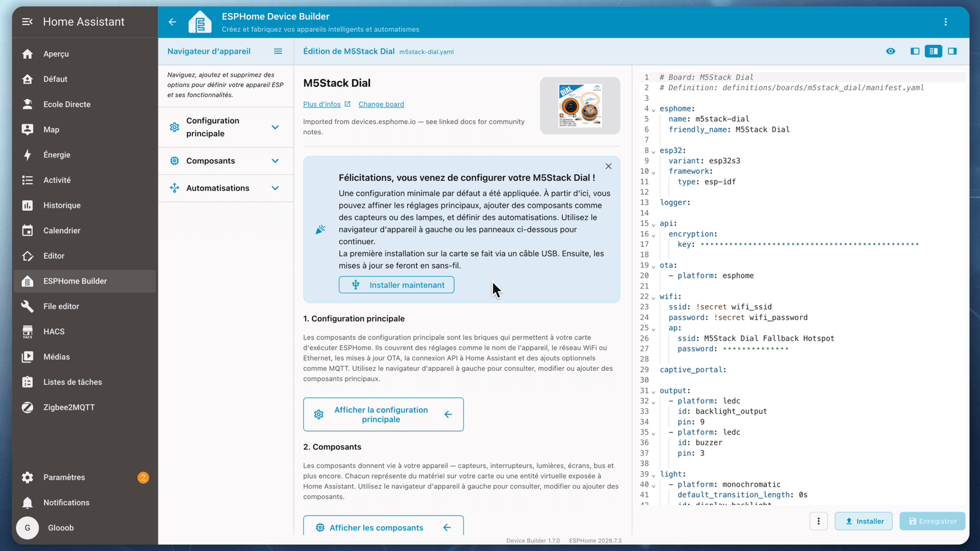Click the File editor wrench icon

coord(28,306)
